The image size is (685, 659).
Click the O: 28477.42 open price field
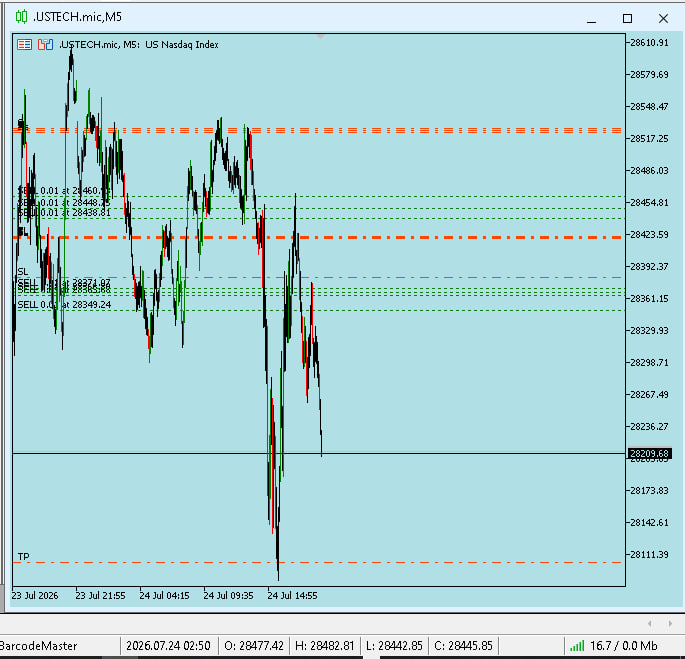click(254, 645)
